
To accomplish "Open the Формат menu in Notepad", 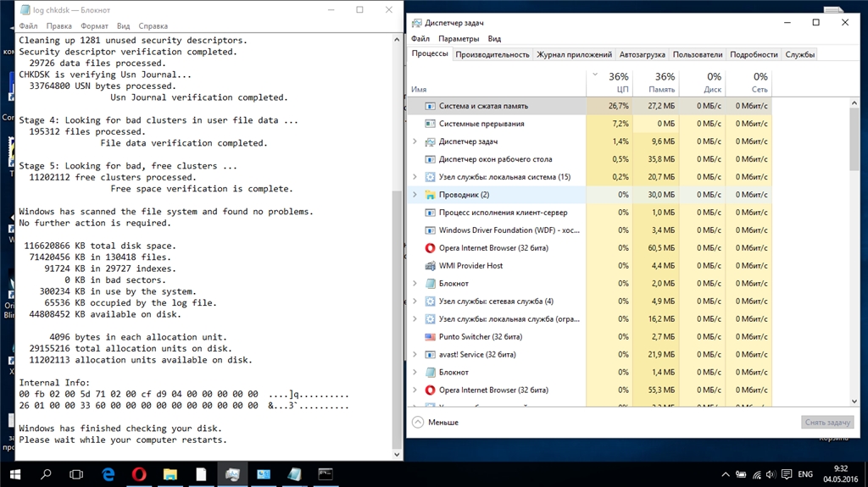I will 94,26.
